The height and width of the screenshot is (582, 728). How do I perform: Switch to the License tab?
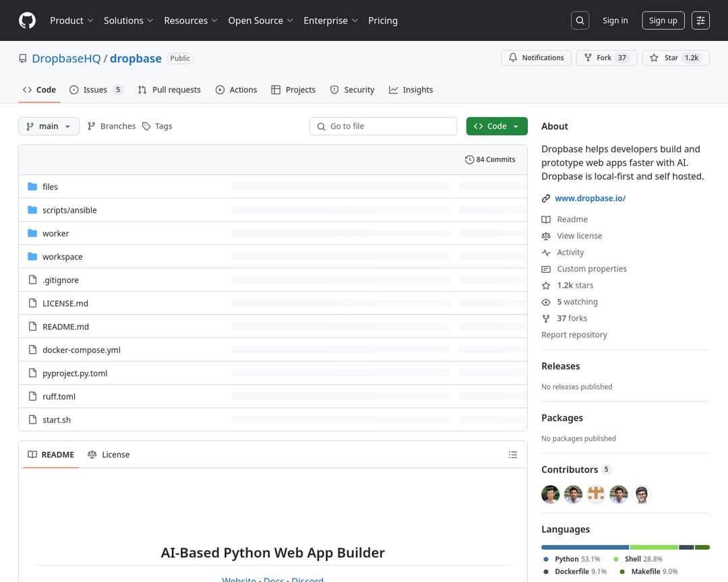[x=109, y=455]
